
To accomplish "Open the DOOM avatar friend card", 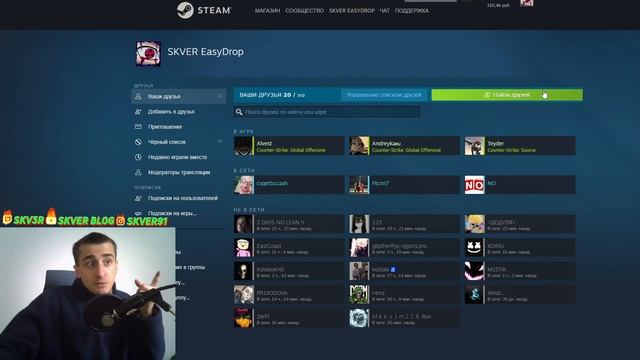I will tap(404, 295).
